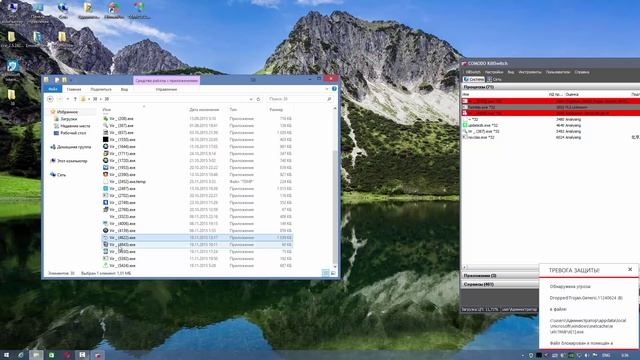
Task: Click icon of Vir_(4139).exe file
Action: 106,231
